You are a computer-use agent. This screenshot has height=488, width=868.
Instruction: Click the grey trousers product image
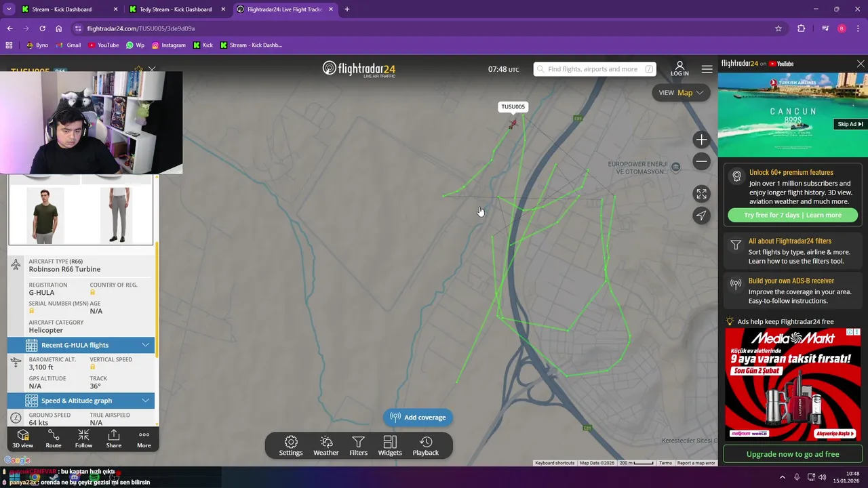pos(117,215)
